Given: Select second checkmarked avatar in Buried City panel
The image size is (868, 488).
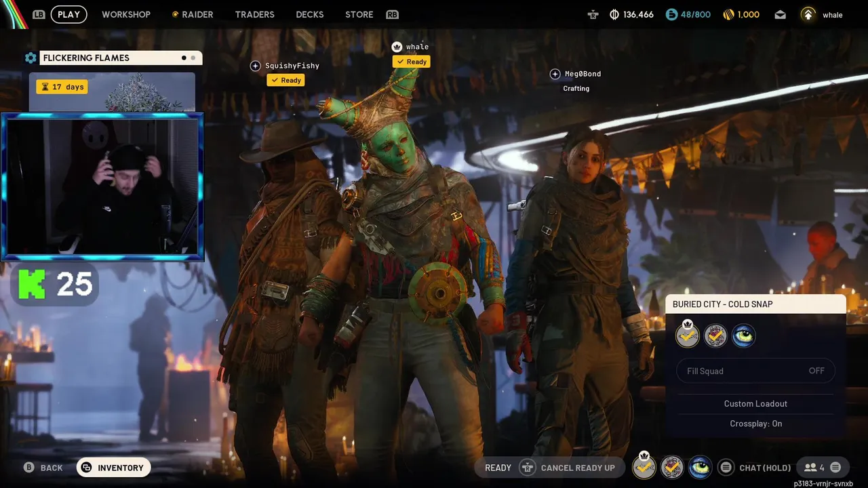Looking at the screenshot, I should click(715, 335).
